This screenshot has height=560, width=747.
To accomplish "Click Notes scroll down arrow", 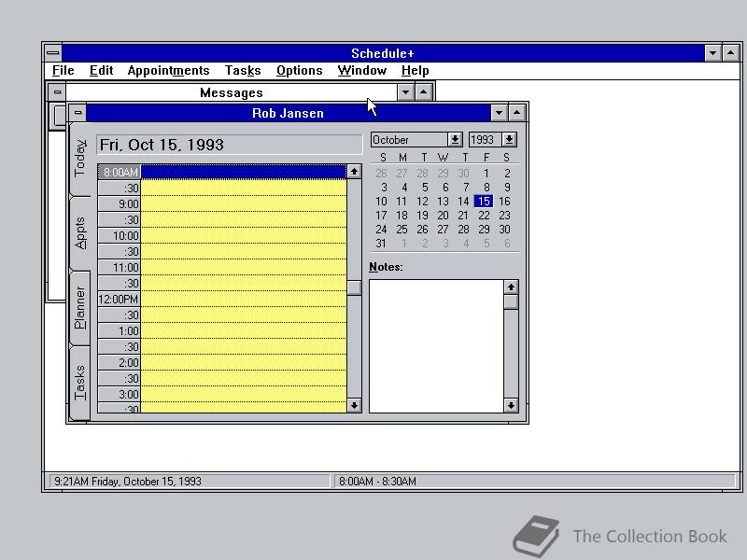I will pyautogui.click(x=511, y=405).
